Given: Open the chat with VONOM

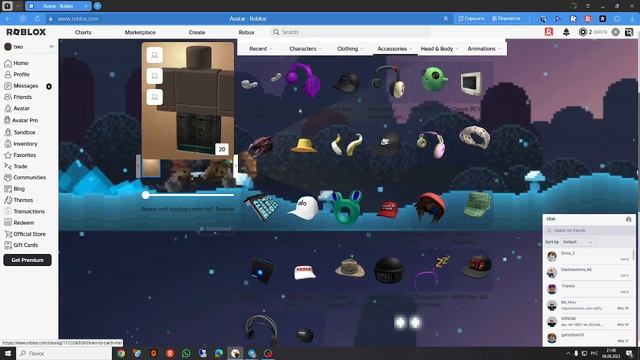Looking at the screenshot, I should (588, 322).
